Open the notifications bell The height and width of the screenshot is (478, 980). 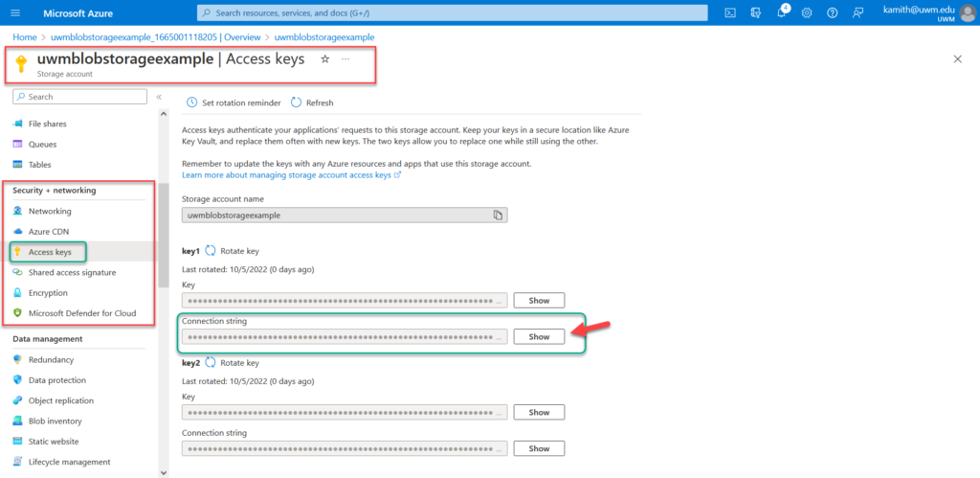781,12
